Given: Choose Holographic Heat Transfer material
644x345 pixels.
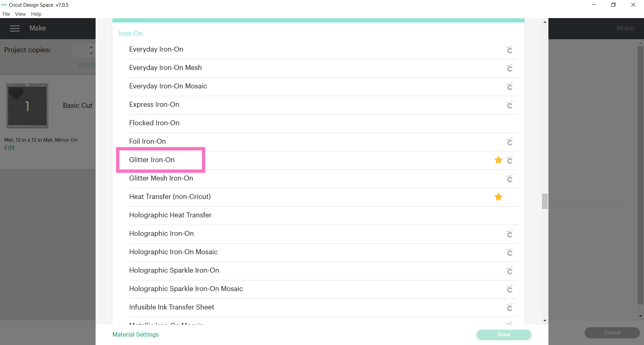Looking at the screenshot, I should pyautogui.click(x=323, y=215).
